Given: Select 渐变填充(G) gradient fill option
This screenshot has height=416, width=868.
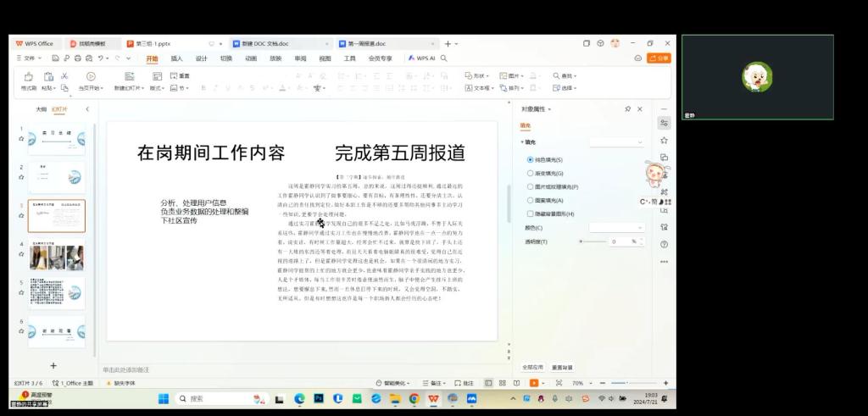Looking at the screenshot, I should click(531, 173).
